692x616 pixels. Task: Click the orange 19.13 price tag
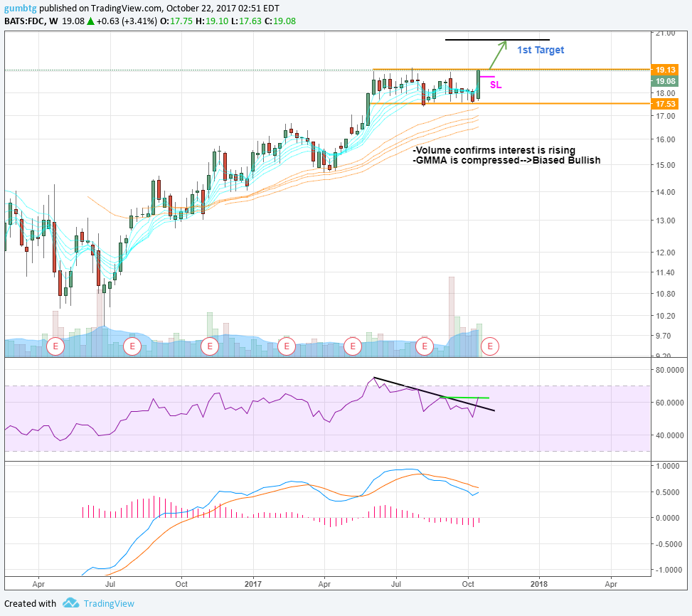665,70
